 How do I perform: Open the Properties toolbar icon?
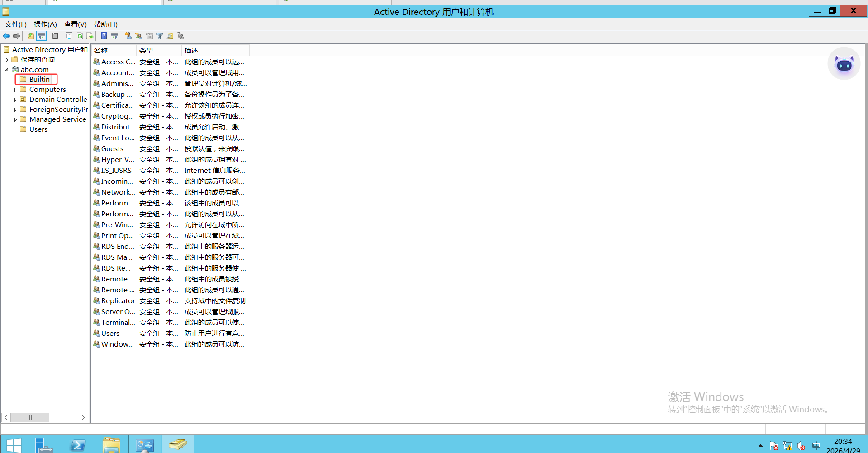tap(69, 36)
